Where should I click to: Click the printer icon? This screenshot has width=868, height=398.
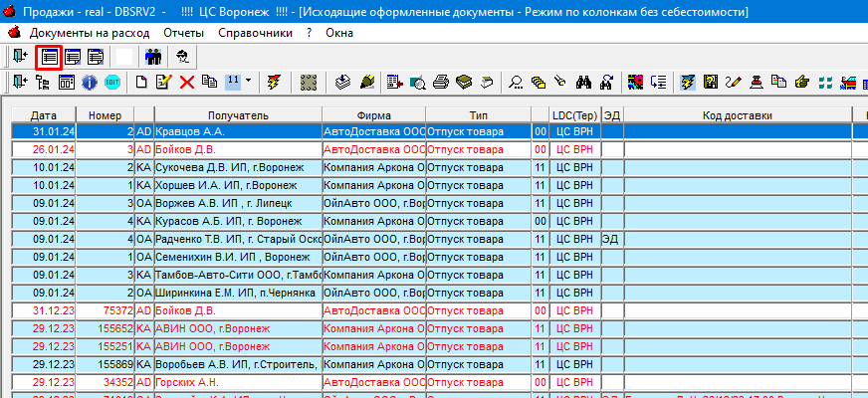441,82
